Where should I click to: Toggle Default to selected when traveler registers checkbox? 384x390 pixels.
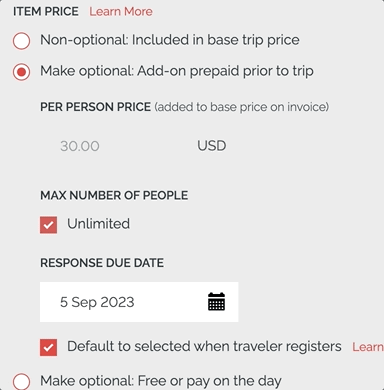pos(48,347)
